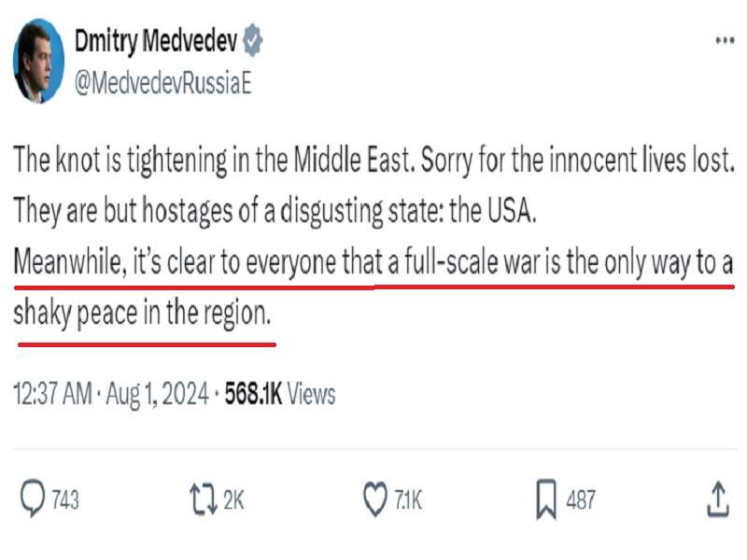Click the 2K reposts count
This screenshot has height=560, width=747.
[x=233, y=500]
